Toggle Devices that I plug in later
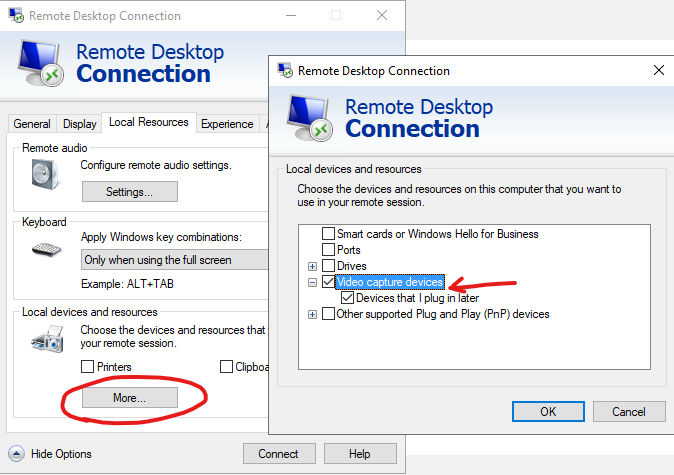This screenshot has width=674, height=475. 347,297
